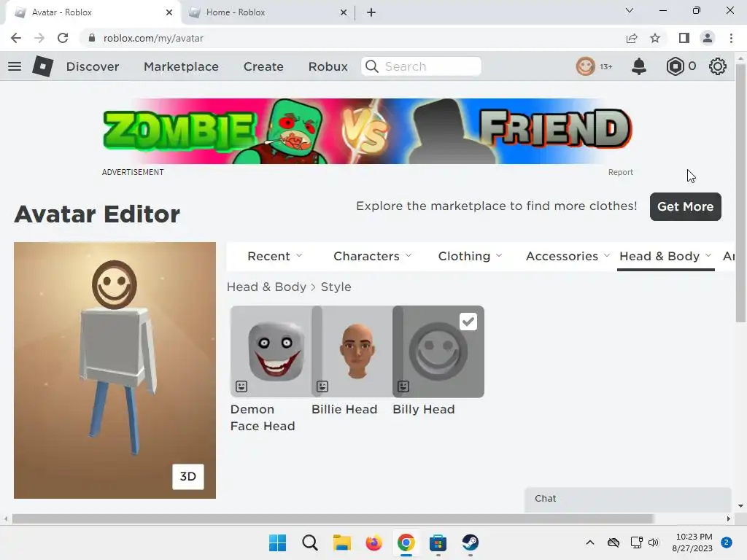The width and height of the screenshot is (747, 560).
Task: Close the Home - Roblox tab
Action: tap(344, 12)
